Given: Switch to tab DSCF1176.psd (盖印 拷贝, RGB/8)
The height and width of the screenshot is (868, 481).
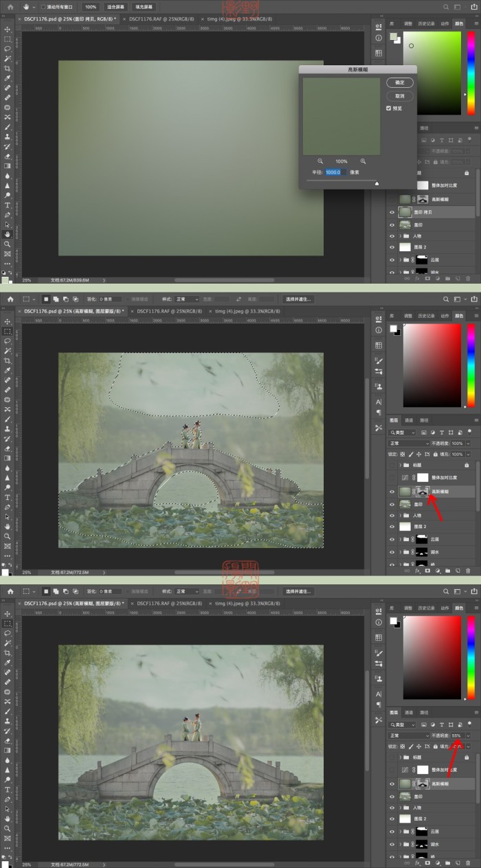Looking at the screenshot, I should click(67, 19).
